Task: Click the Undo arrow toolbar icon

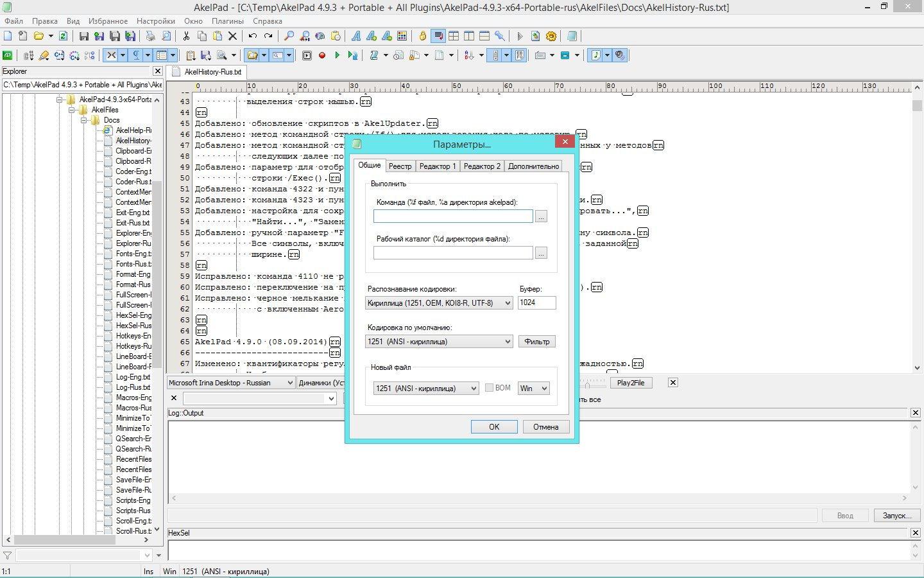Action: pos(253,37)
